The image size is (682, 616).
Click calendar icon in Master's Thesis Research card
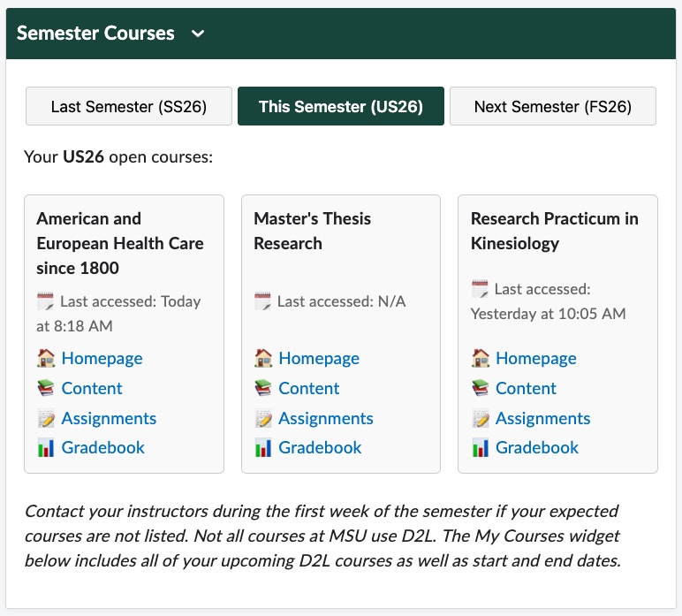[x=262, y=301]
